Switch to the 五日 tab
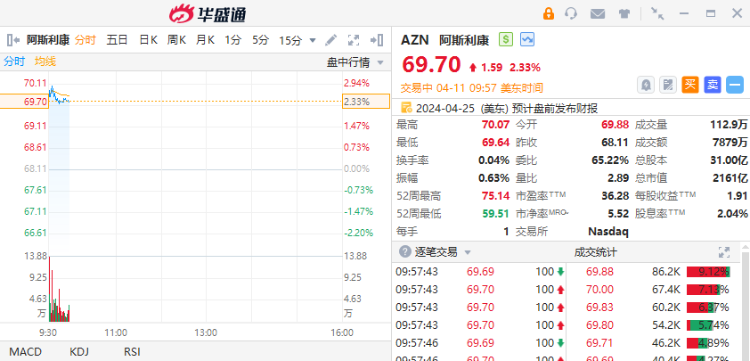 click(117, 40)
